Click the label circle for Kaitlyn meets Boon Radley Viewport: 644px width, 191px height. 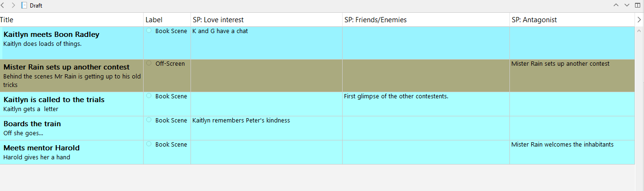[x=149, y=30]
